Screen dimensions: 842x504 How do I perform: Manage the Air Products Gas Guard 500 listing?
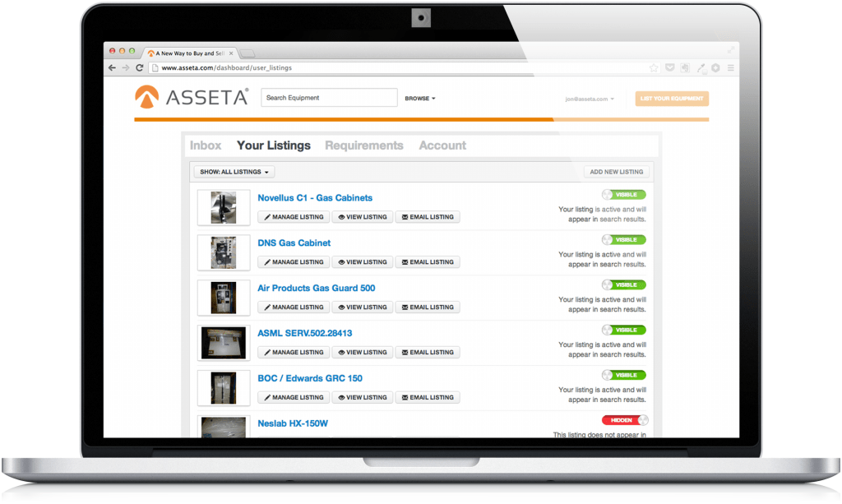pyautogui.click(x=294, y=307)
